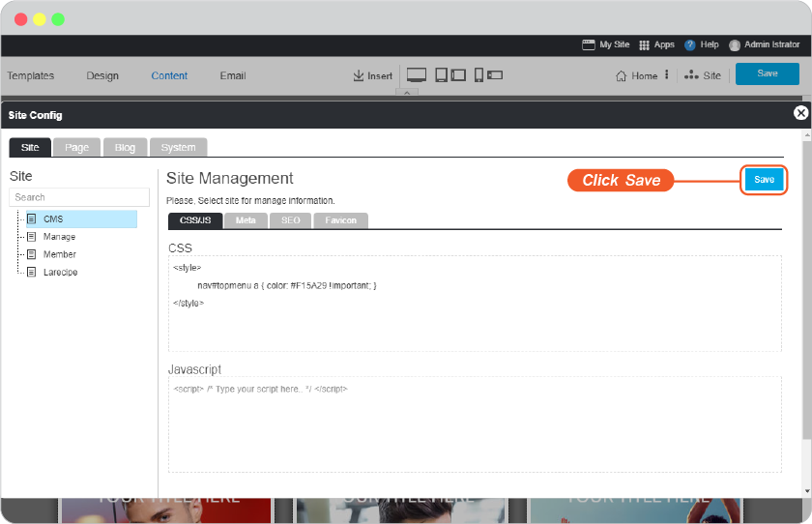Click the Site label in toolbar

point(712,75)
